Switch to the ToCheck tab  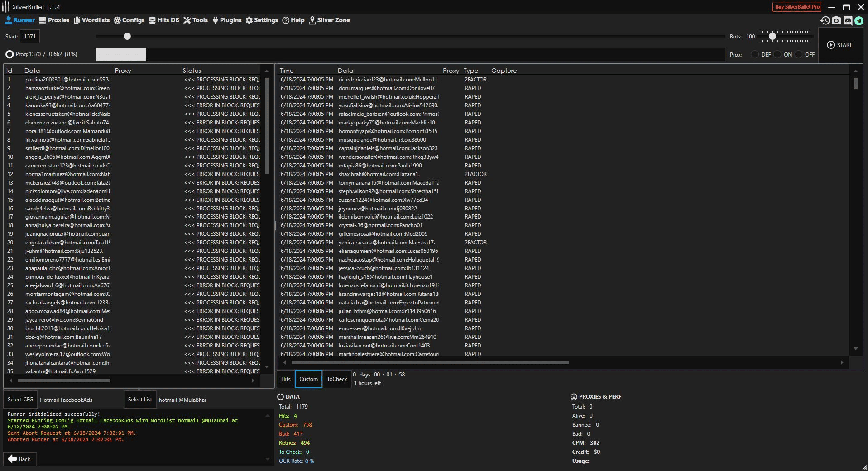pyautogui.click(x=337, y=379)
